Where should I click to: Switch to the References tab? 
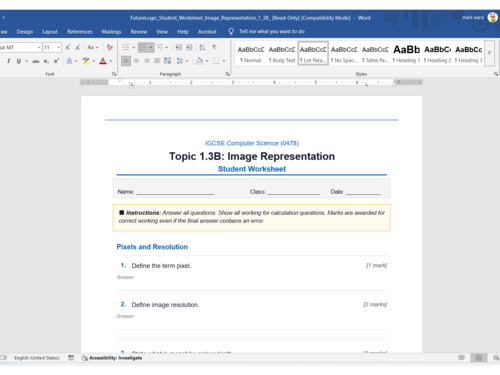(79, 32)
